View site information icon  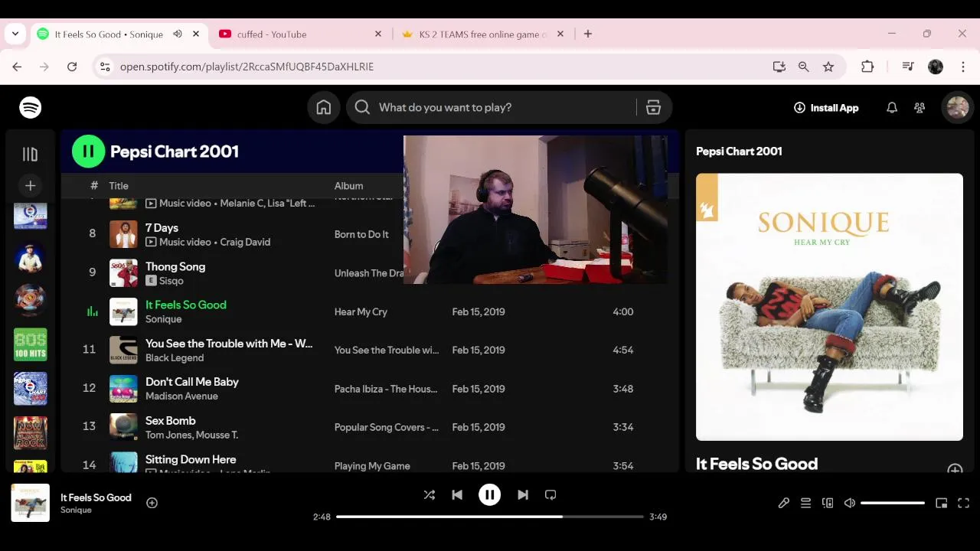pos(105,67)
